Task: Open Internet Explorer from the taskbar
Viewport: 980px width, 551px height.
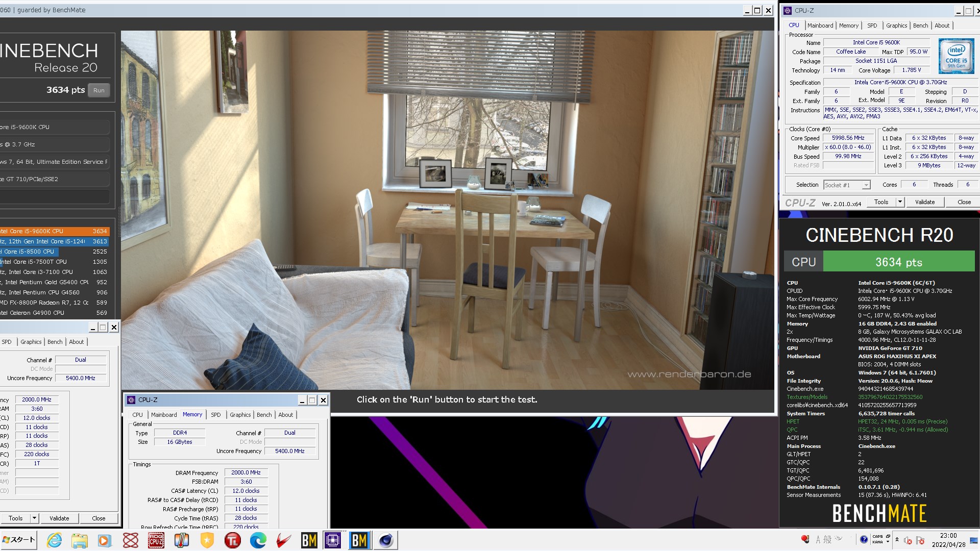Action: tap(54, 540)
